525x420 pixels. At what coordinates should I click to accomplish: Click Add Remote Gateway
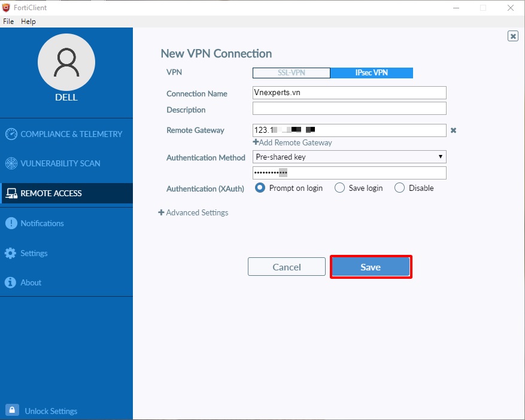coord(292,142)
